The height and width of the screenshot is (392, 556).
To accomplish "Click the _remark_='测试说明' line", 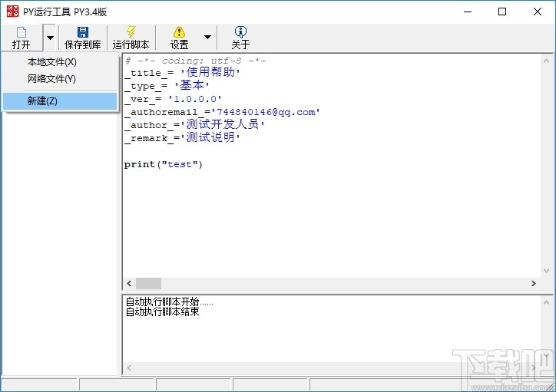I will coord(182,137).
